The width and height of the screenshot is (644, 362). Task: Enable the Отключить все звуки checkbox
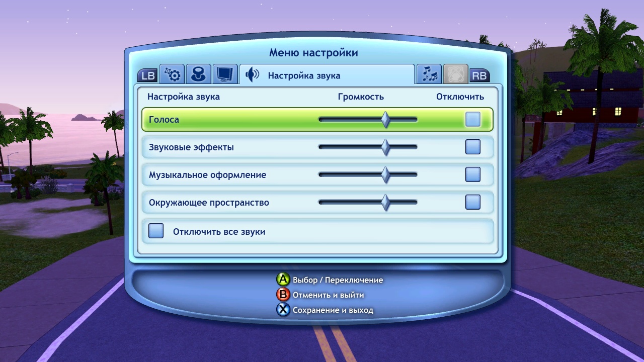pos(156,231)
